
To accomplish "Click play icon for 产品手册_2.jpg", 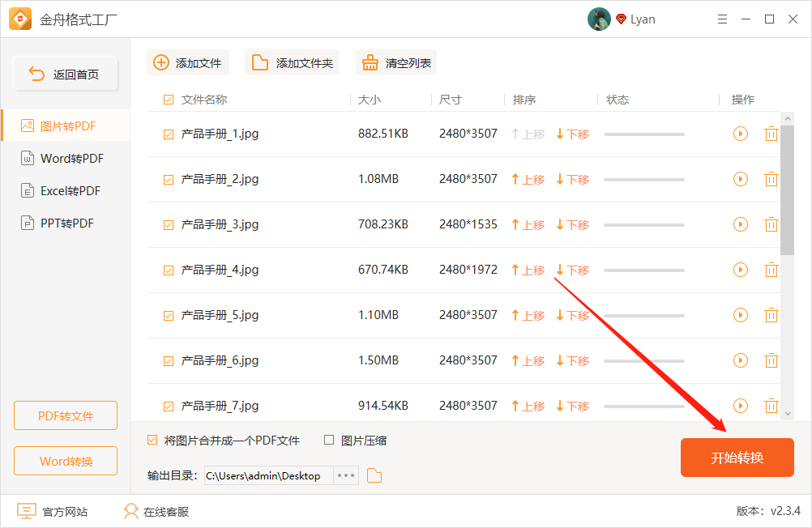I will click(741, 179).
